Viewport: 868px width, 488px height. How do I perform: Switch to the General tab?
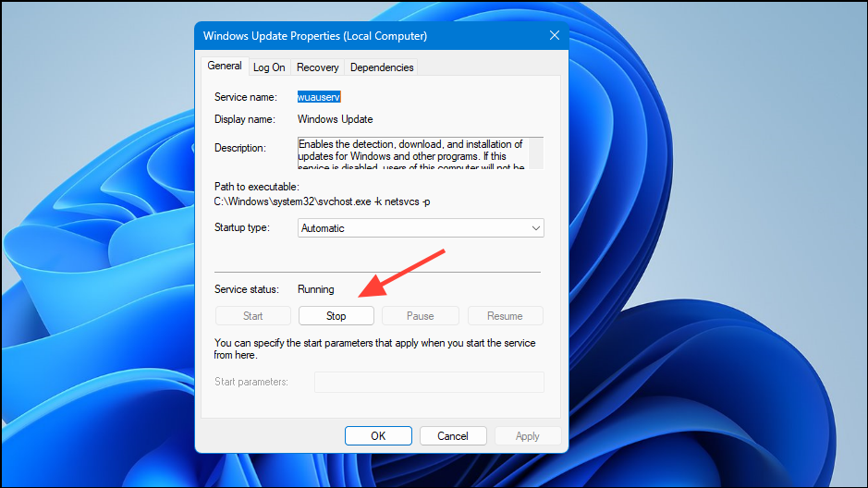coord(225,66)
